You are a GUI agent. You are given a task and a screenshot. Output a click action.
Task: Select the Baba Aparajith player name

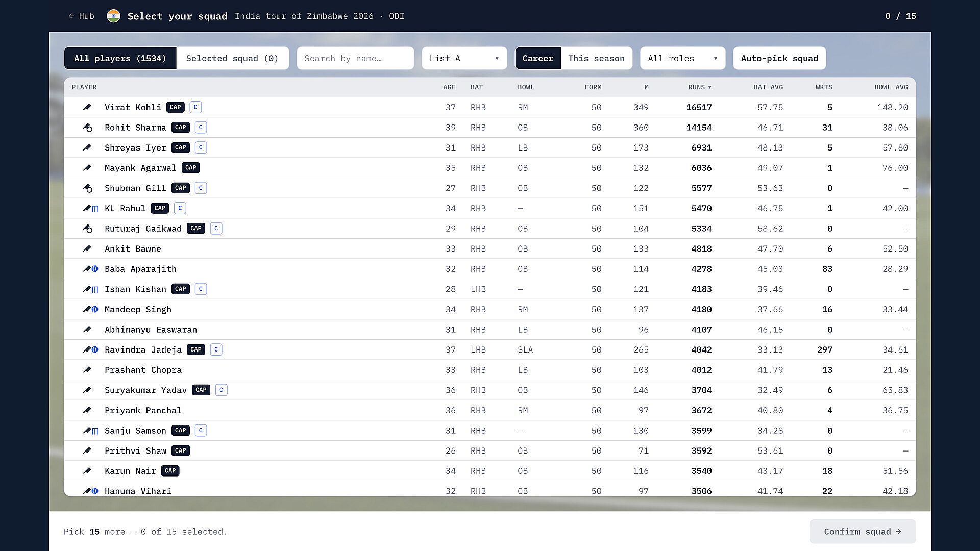click(140, 269)
